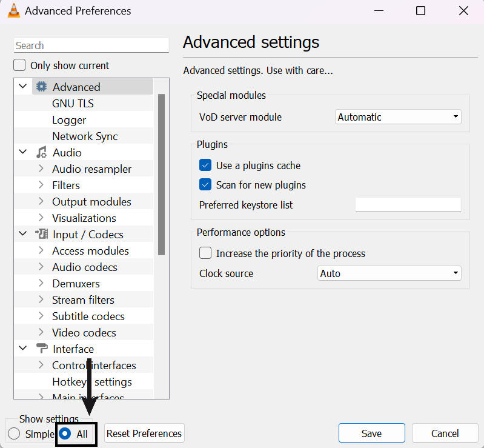Maximize the Advanced Preferences window

click(x=420, y=11)
